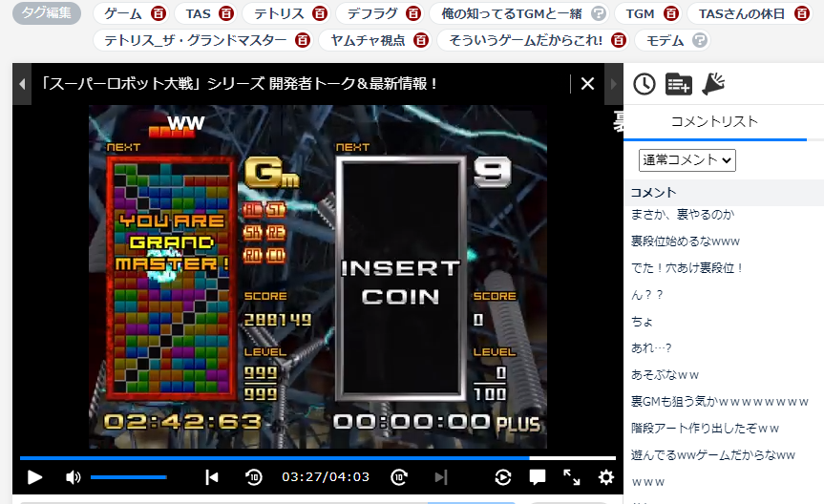Open dictionary icon beside ゲーム tag
Screen dimensions: 824x504
[158, 13]
